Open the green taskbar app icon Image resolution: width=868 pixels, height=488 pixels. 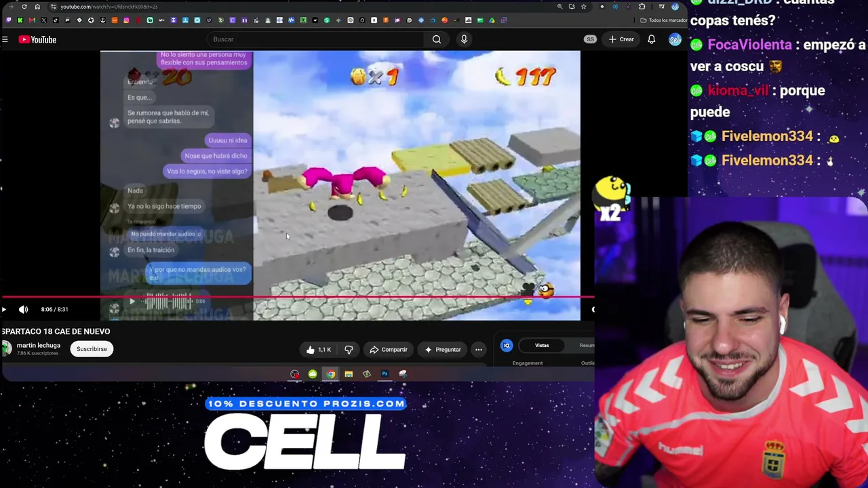click(x=313, y=374)
